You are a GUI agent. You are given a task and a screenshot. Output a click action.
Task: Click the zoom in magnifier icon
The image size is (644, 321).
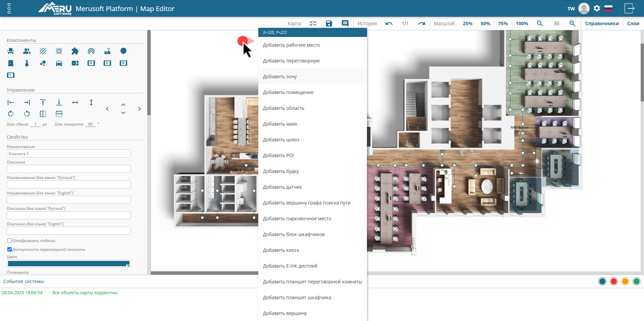572,24
